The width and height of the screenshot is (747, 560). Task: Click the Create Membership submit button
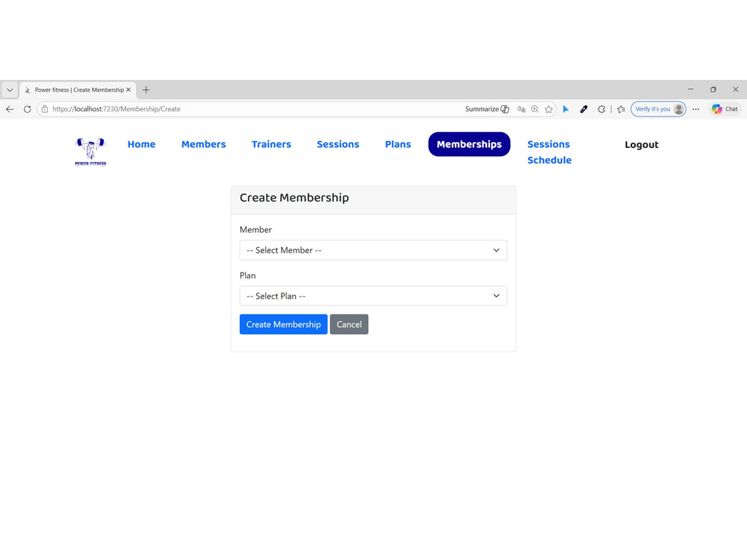point(283,324)
